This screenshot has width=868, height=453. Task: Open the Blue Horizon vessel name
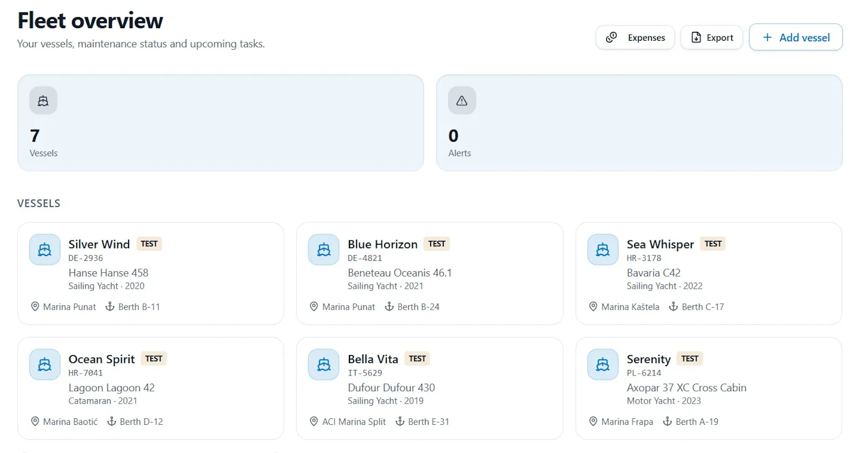coord(382,244)
